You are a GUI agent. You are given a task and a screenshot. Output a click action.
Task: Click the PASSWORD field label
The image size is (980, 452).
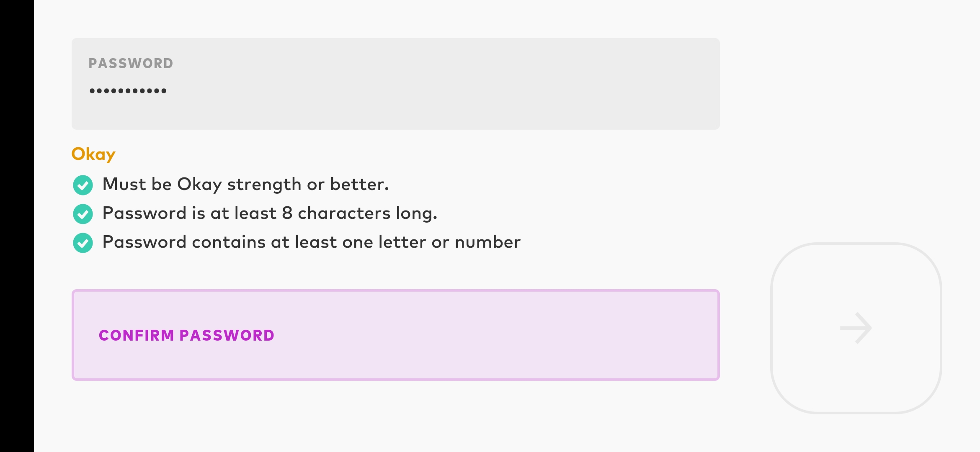(131, 63)
